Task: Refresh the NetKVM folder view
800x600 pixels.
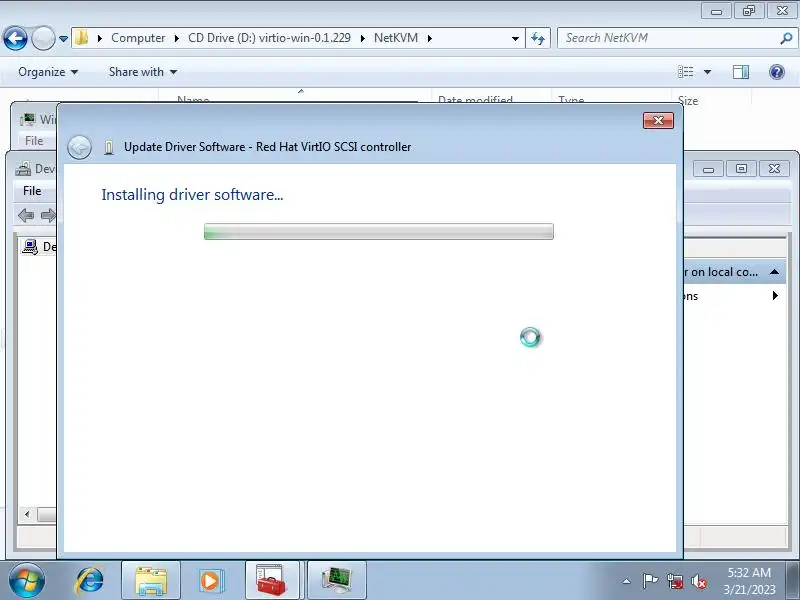Action: (x=538, y=38)
